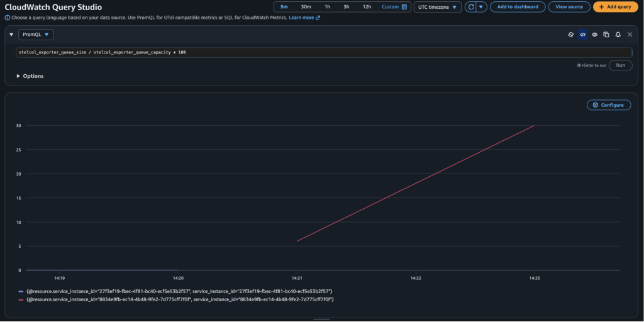Click the CloudWatch Query Studio heading
The height and width of the screenshot is (322, 644).
pos(53,8)
